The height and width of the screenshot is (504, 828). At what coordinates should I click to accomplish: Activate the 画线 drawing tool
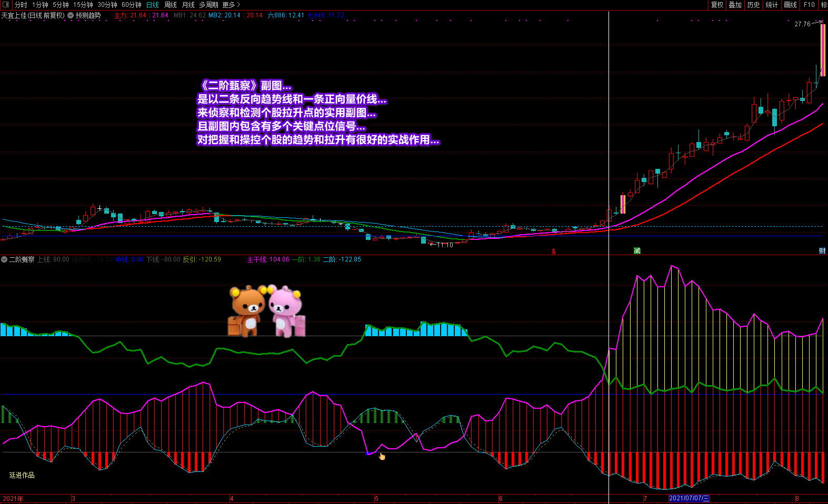point(790,5)
